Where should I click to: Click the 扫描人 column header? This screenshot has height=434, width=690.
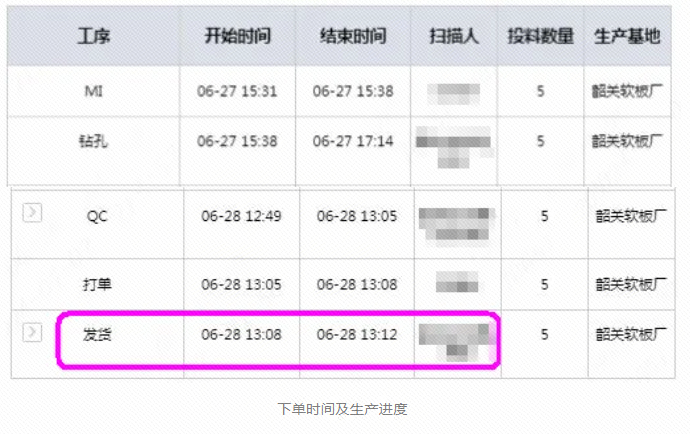(x=454, y=36)
